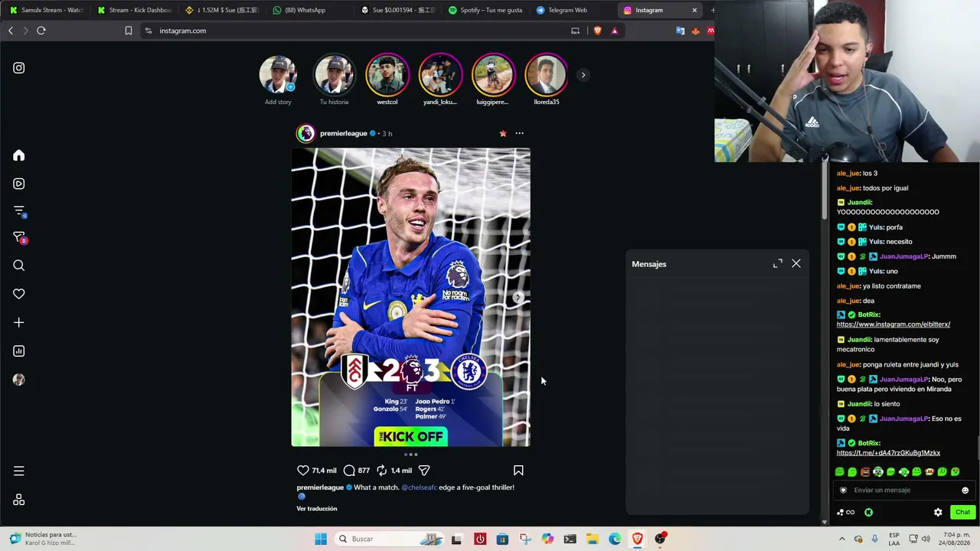Switch to the WhatsApp tab
Viewport: 980px width, 551px height.
pos(310,10)
